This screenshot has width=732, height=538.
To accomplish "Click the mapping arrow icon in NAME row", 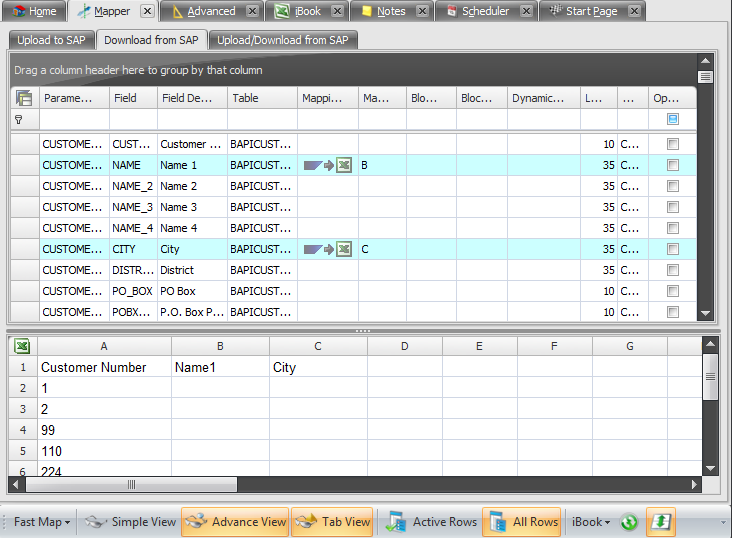I will pyautogui.click(x=327, y=165).
